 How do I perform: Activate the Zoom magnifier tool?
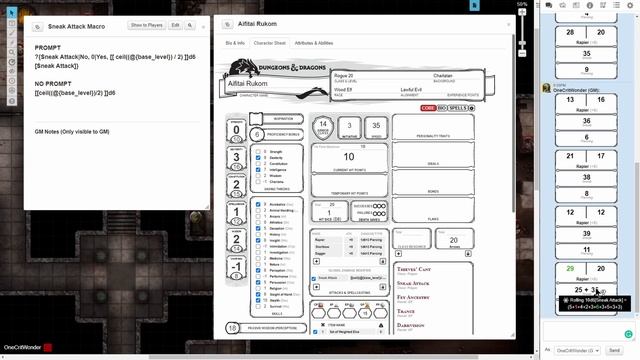pyautogui.click(x=12, y=52)
